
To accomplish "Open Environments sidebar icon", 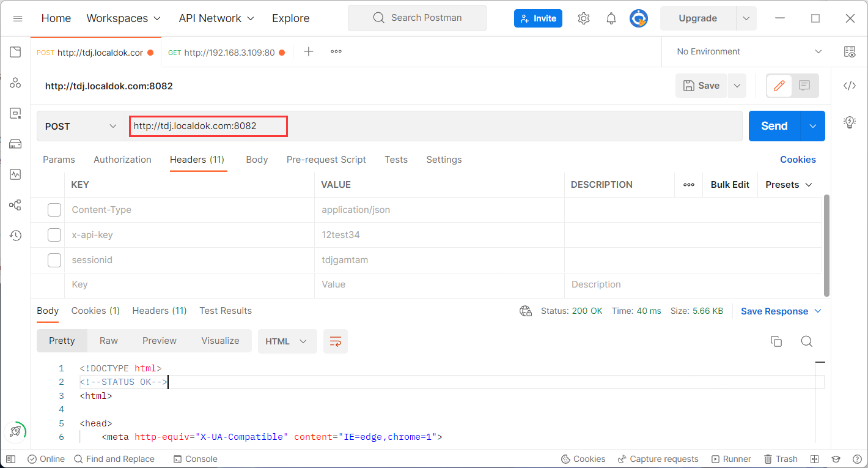I will (x=15, y=113).
